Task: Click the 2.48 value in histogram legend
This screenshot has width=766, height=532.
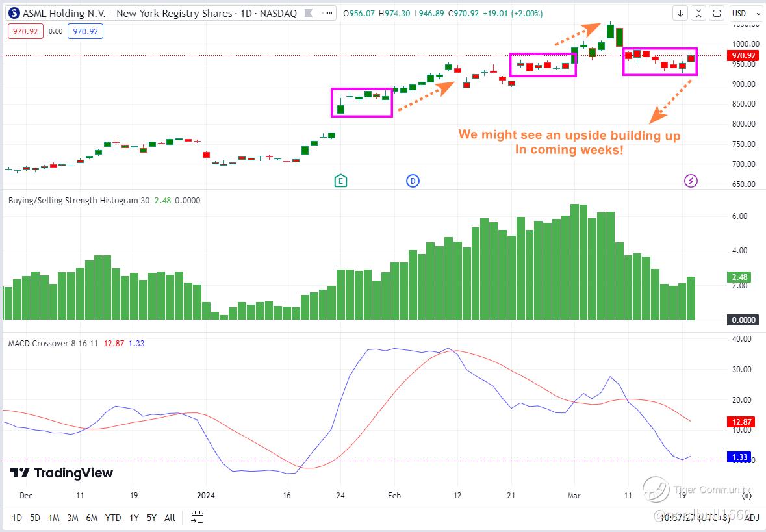Action: click(x=162, y=200)
